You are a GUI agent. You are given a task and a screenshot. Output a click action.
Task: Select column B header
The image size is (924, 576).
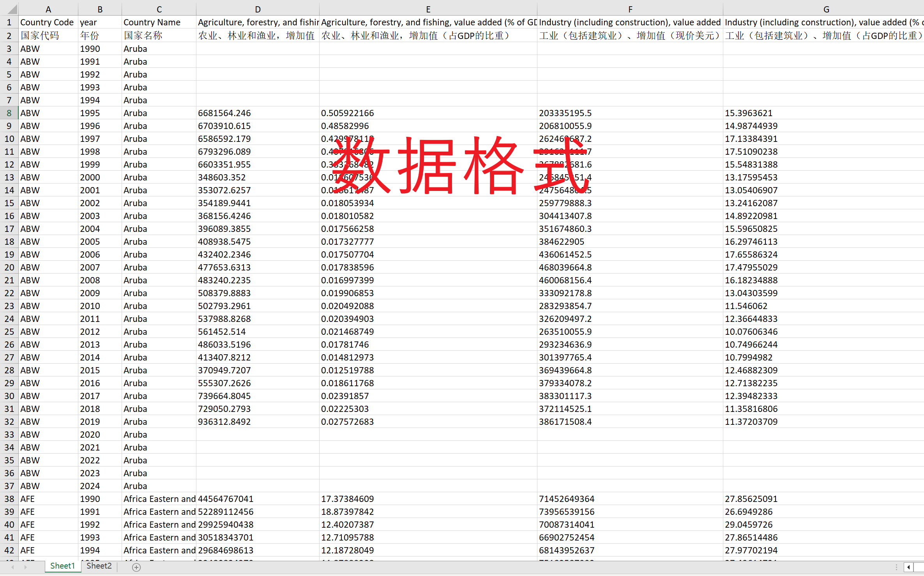point(100,9)
